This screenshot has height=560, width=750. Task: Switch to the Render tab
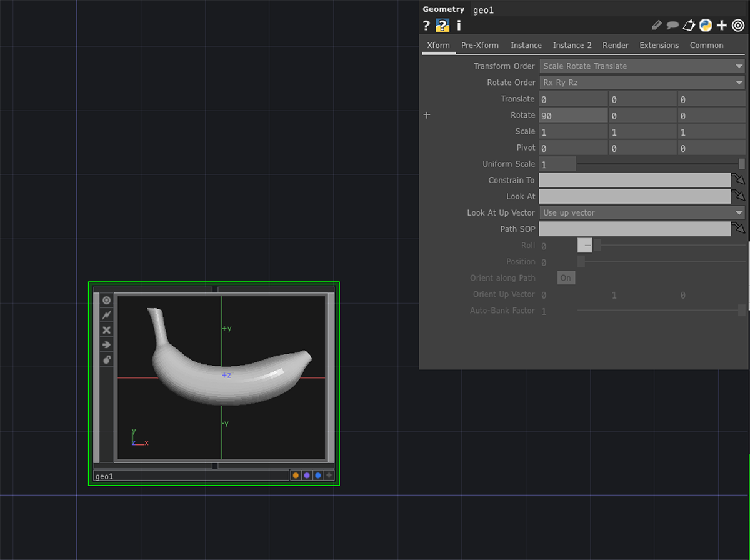(616, 46)
